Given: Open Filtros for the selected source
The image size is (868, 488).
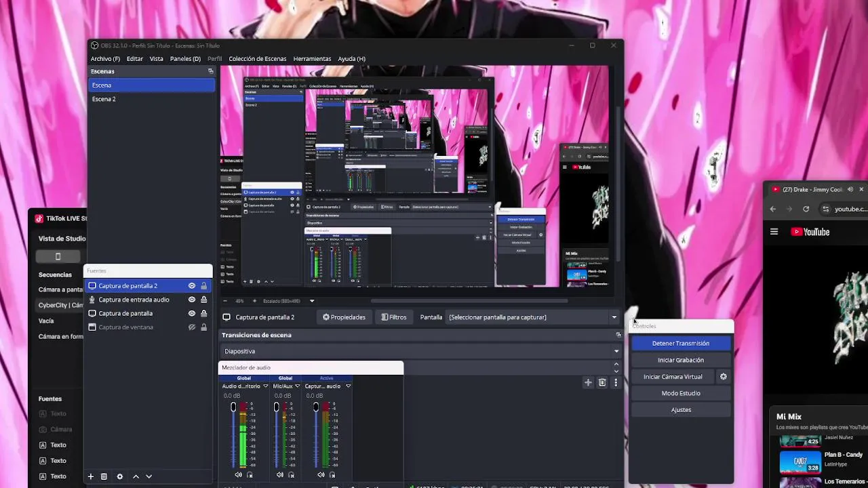Looking at the screenshot, I should tap(394, 317).
